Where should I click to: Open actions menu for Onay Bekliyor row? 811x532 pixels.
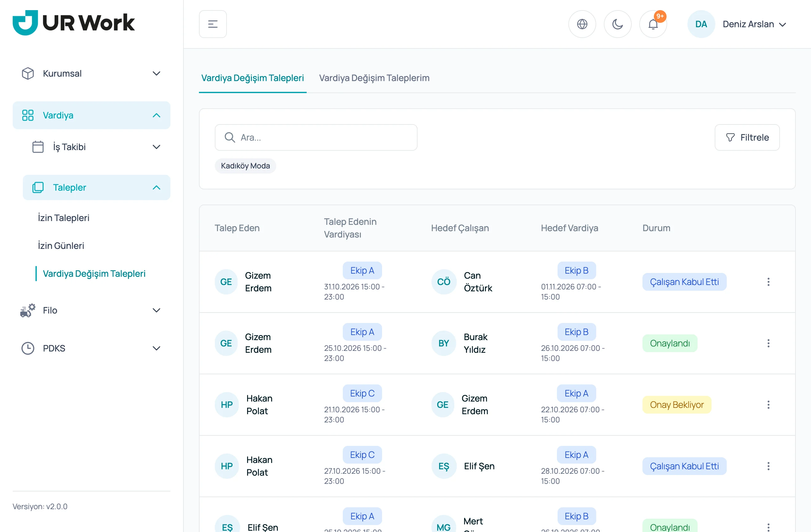point(768,405)
